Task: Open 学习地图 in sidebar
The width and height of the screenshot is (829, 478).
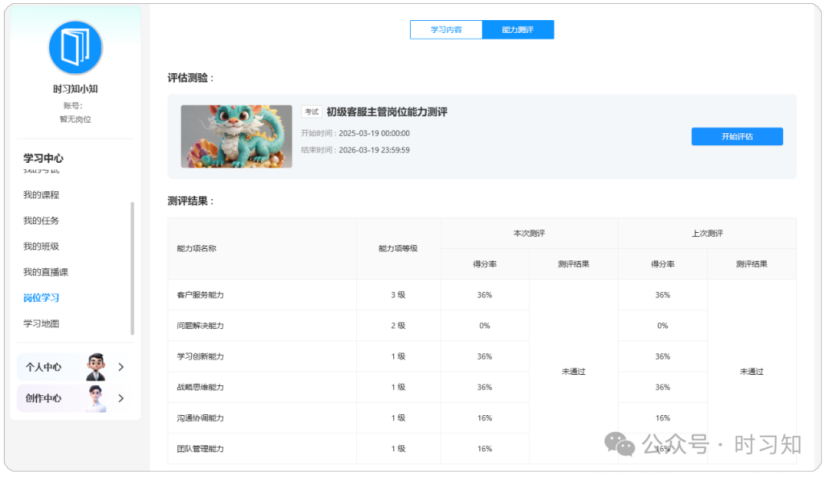Action: pyautogui.click(x=41, y=324)
